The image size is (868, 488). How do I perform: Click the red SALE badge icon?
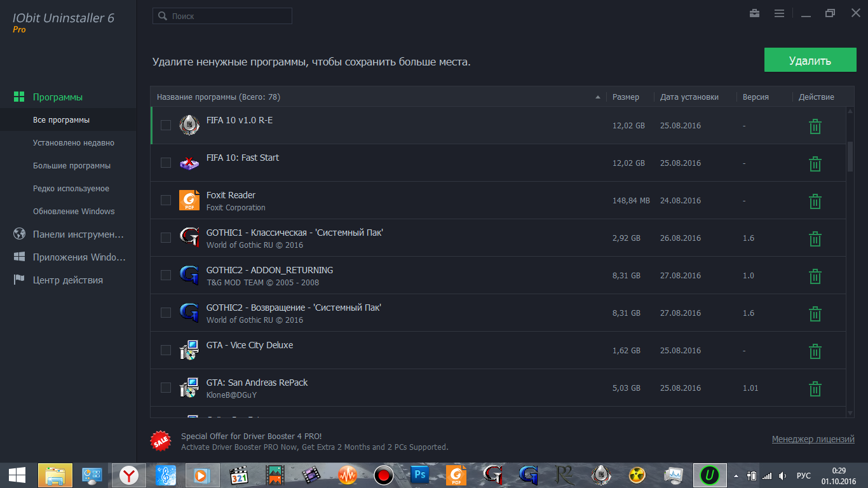(x=161, y=441)
